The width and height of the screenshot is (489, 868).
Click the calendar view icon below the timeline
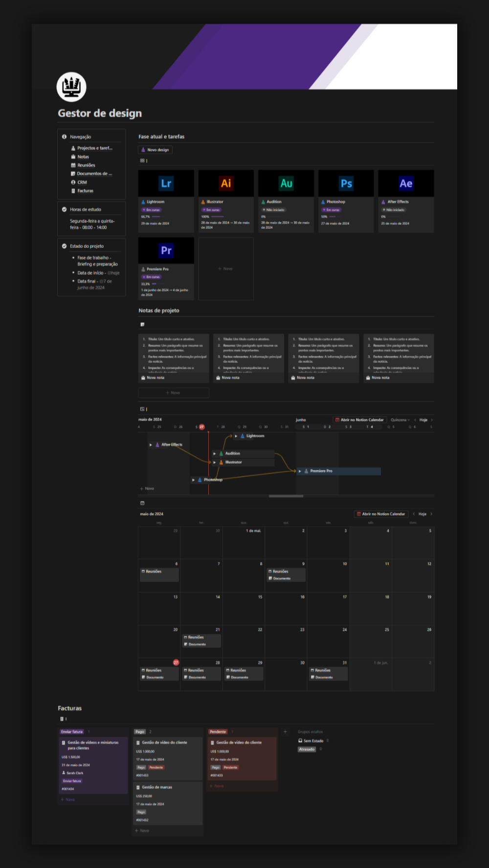142,503
